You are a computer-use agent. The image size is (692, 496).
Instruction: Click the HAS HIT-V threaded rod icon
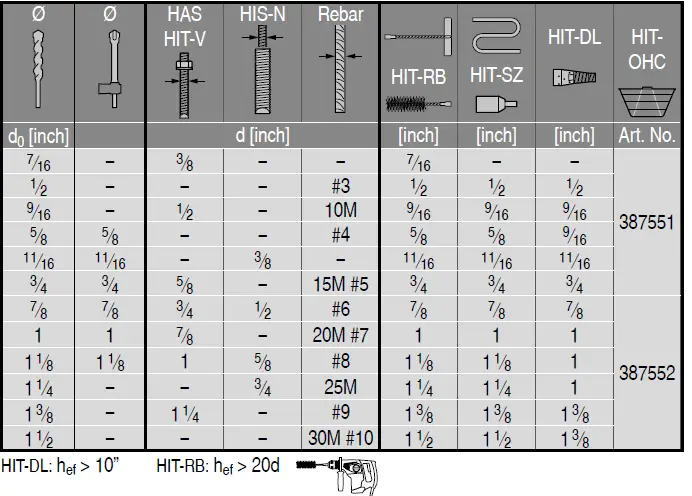click(x=184, y=85)
